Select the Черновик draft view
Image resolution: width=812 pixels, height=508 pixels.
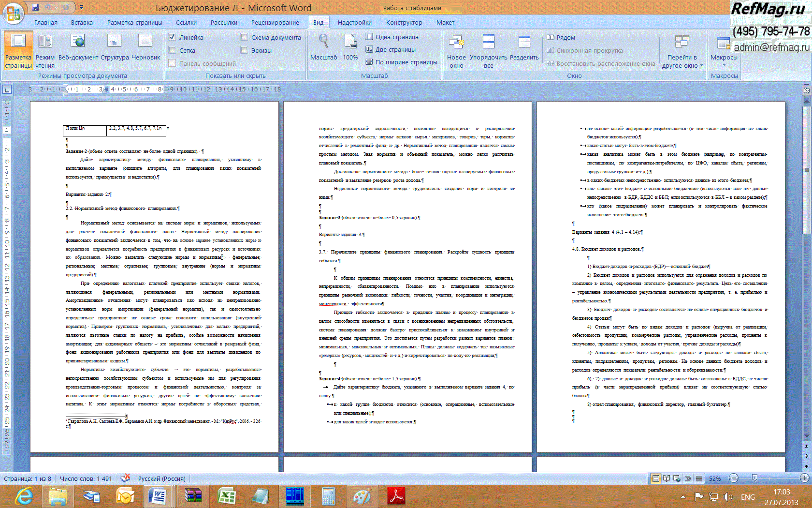[145, 47]
